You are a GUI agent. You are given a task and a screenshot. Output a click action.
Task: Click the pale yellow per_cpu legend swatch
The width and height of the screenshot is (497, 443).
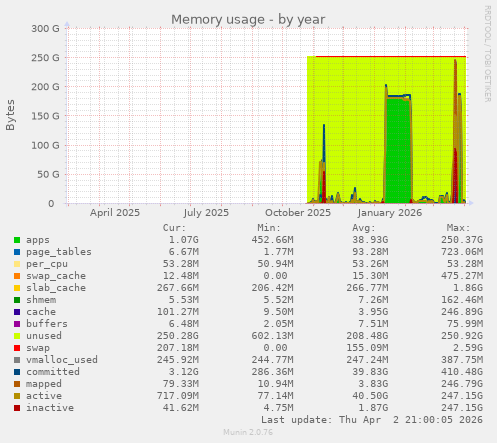[x=17, y=264]
